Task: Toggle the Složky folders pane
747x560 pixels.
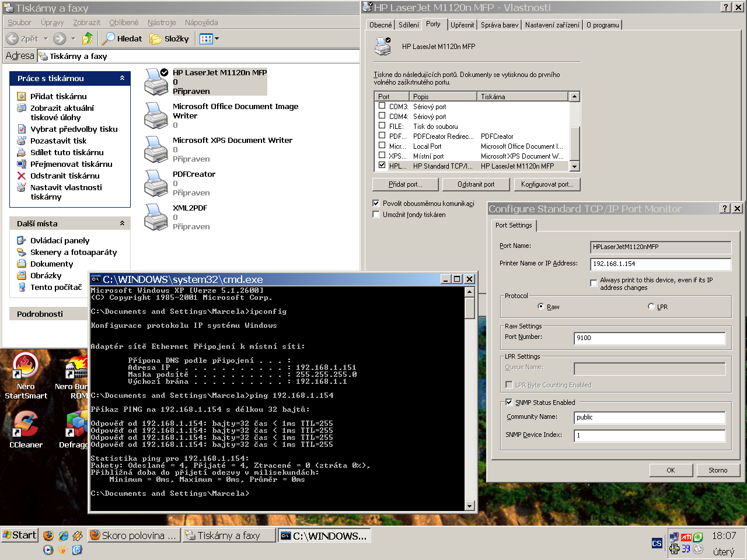Action: tap(169, 38)
